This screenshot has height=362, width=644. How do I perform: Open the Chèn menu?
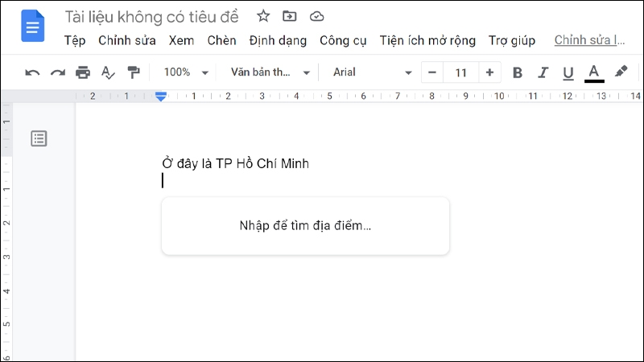(x=222, y=41)
